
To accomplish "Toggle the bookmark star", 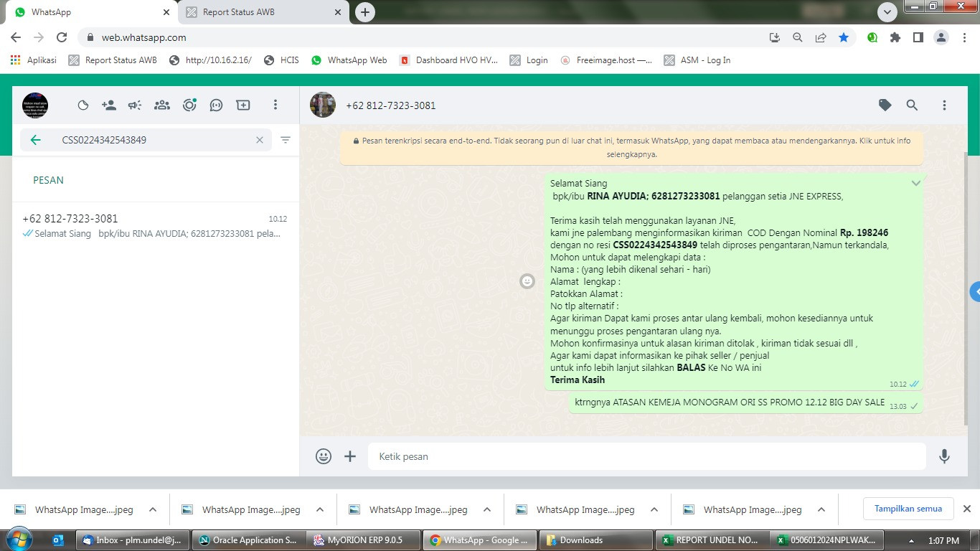I will pyautogui.click(x=844, y=37).
